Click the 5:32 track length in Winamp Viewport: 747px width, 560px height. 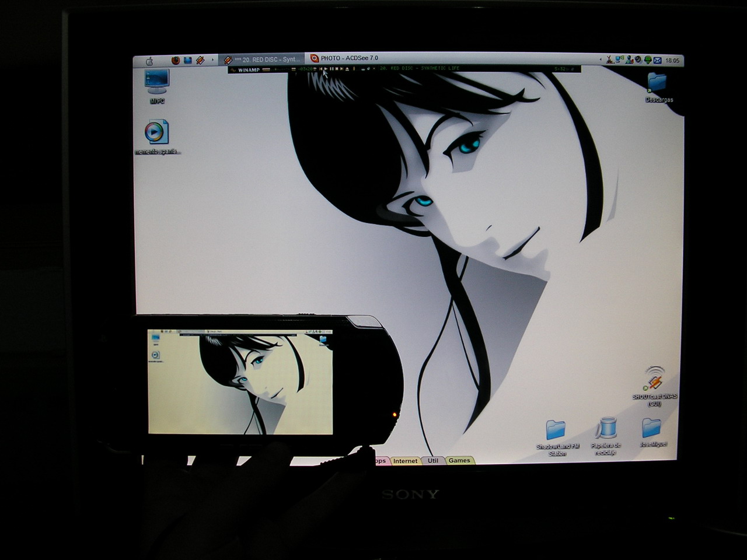[x=560, y=69]
